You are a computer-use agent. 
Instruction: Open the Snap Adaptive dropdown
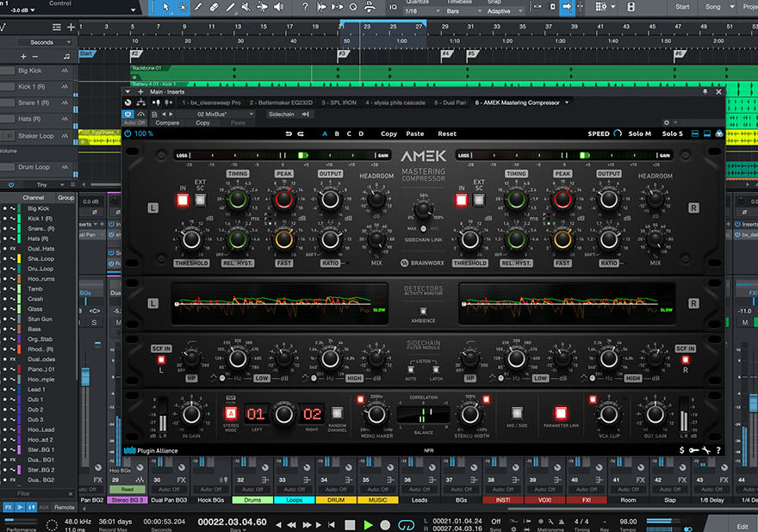pos(505,11)
